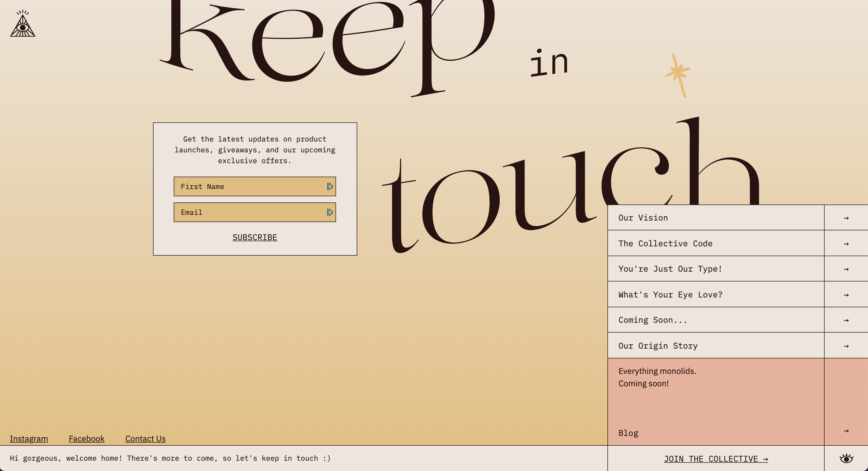Click the arrow next to Our Vision

[x=846, y=218]
